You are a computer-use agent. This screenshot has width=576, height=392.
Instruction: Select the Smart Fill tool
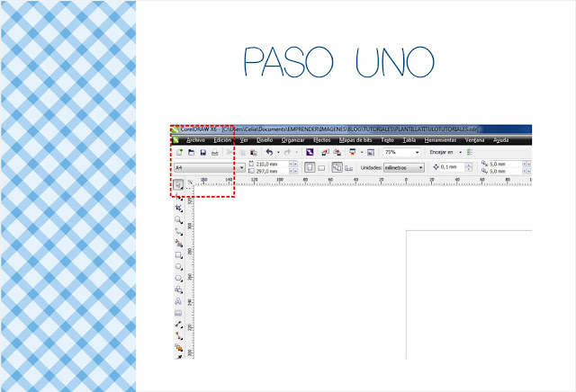178,243
